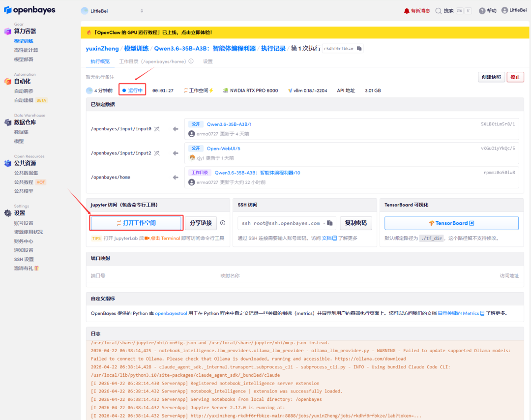This screenshot has width=531, height=420.
Task: Open 模型部署 in the sidebar
Action: [x=24, y=60]
